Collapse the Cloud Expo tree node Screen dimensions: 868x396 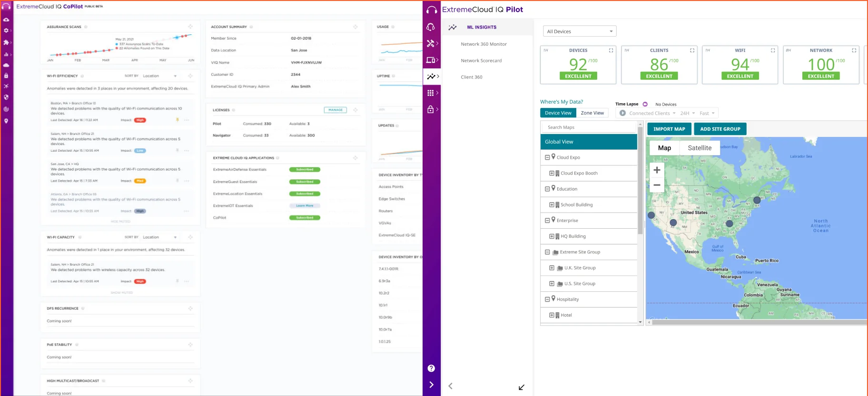click(x=547, y=157)
